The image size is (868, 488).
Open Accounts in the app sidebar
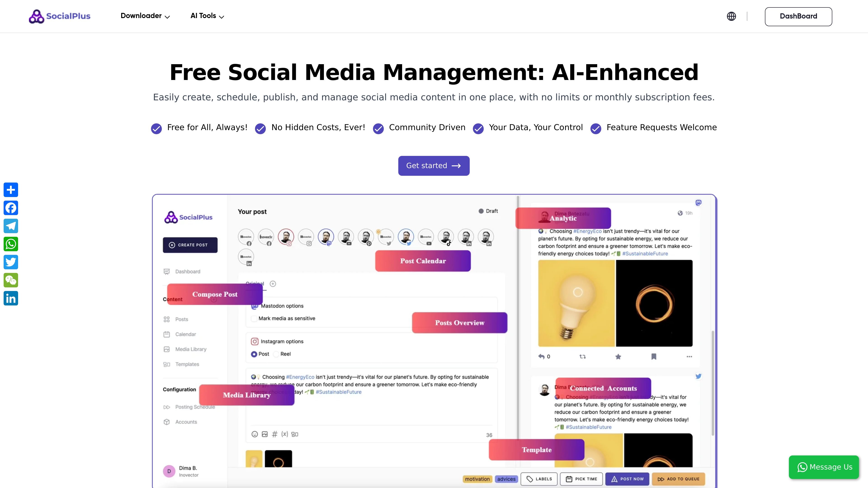(x=180, y=422)
